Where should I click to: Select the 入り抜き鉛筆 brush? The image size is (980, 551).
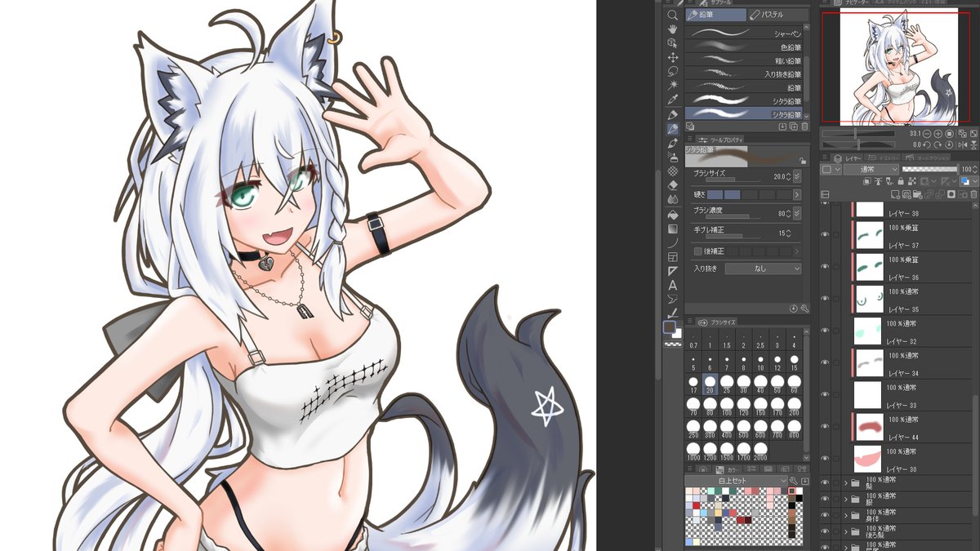click(x=743, y=74)
